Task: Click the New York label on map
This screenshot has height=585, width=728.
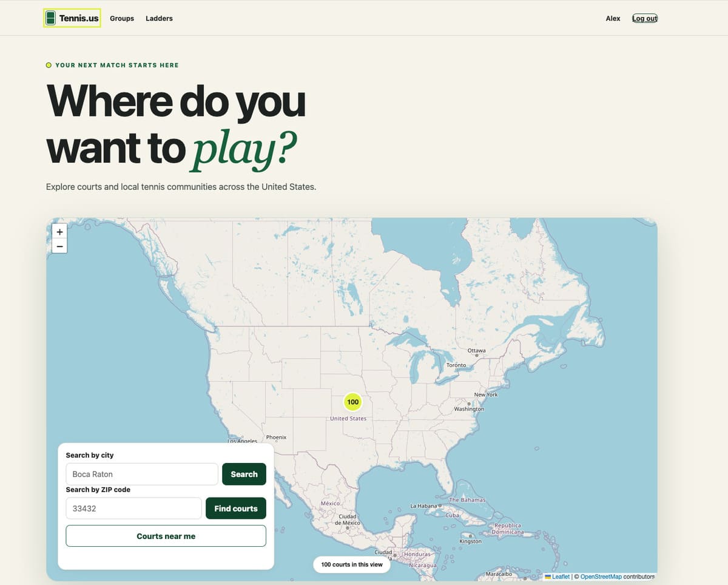Action: [486, 394]
